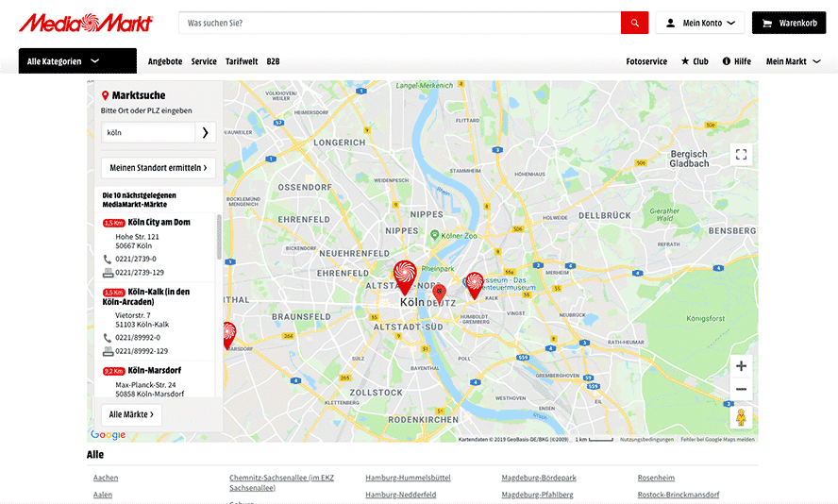Screen dimensions: 838x504
Task: Click Fehler bei Google Maps melden
Action: [x=718, y=439]
